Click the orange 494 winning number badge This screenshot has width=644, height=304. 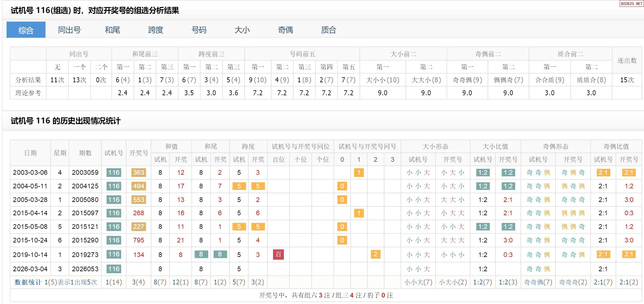138,186
